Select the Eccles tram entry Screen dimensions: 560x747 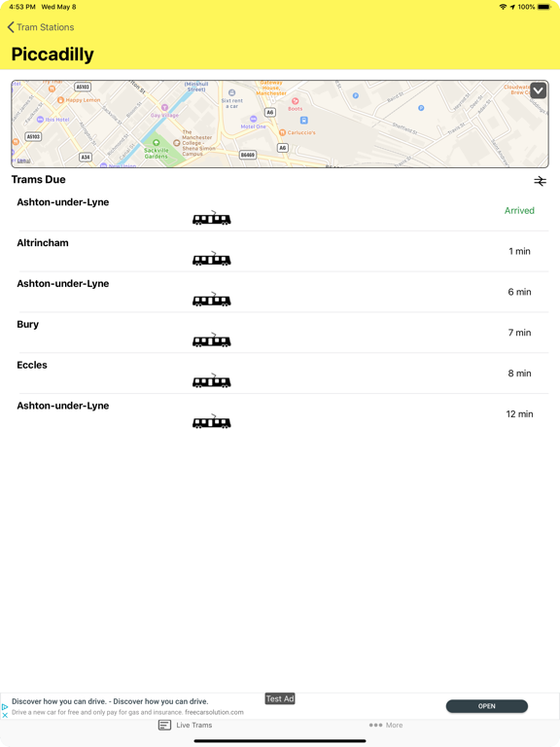pyautogui.click(x=280, y=373)
